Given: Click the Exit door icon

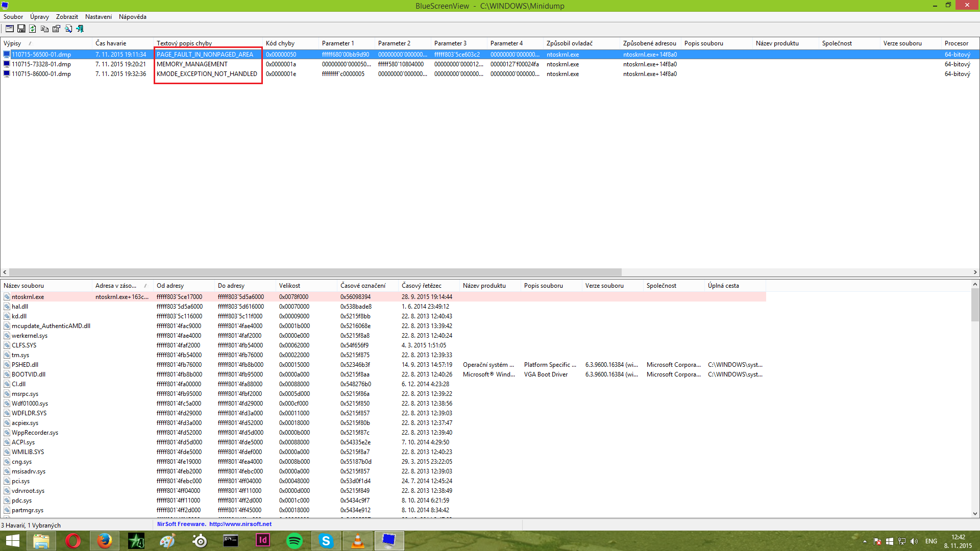Looking at the screenshot, I should point(80,29).
